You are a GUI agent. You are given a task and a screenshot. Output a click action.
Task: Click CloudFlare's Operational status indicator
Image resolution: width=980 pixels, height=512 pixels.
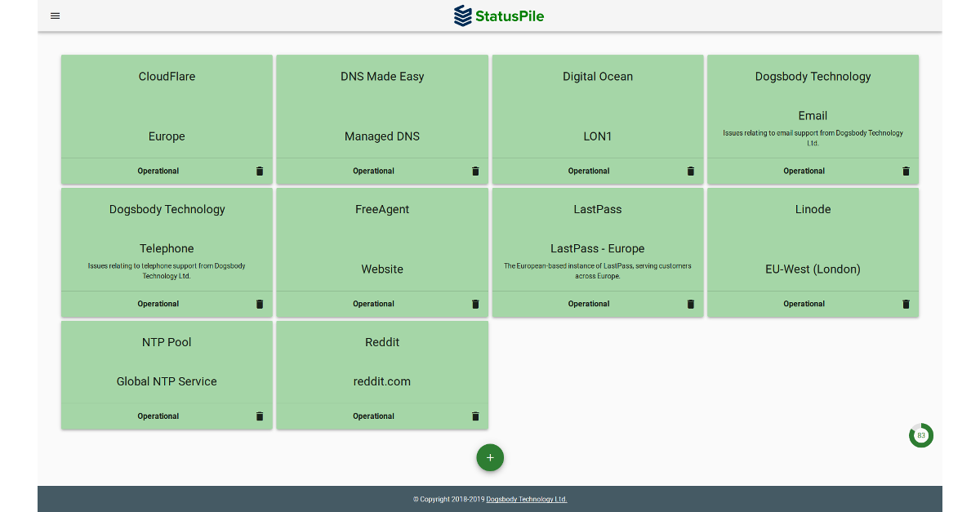158,171
